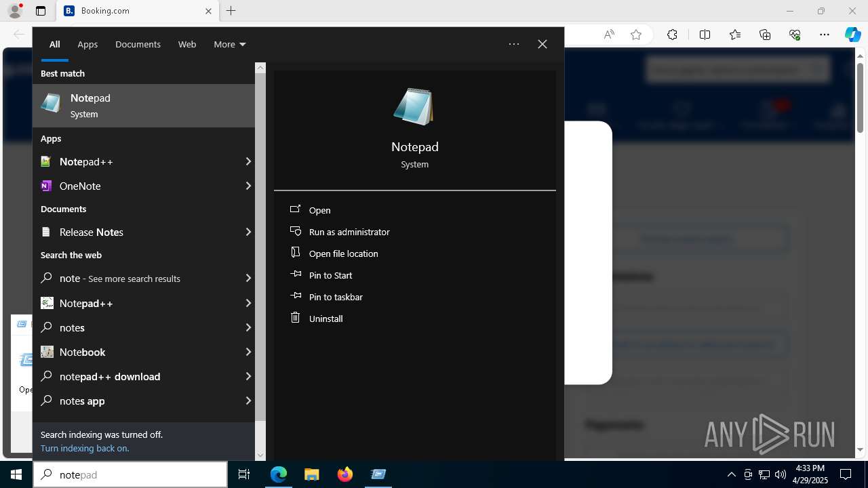Click the large Notepad icon in preview pane
Screen dimensions: 868x488
pyautogui.click(x=414, y=106)
